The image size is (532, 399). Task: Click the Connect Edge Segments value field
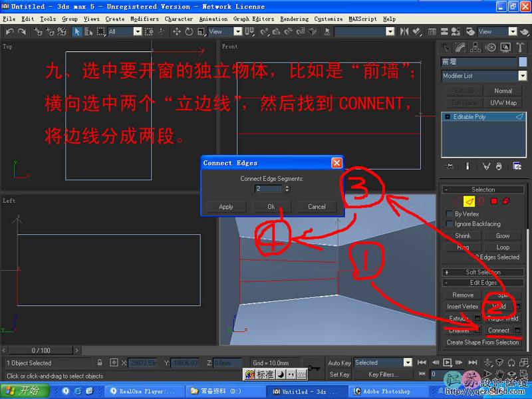(x=269, y=188)
